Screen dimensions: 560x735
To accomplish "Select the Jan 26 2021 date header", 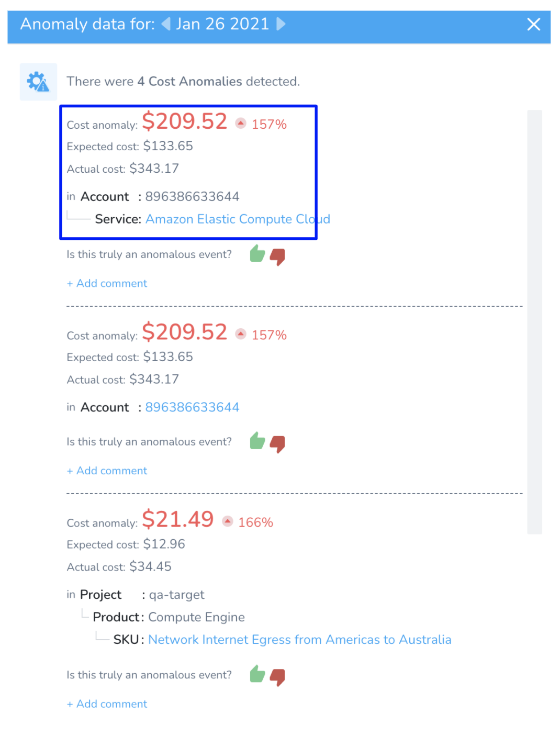I will [x=222, y=24].
